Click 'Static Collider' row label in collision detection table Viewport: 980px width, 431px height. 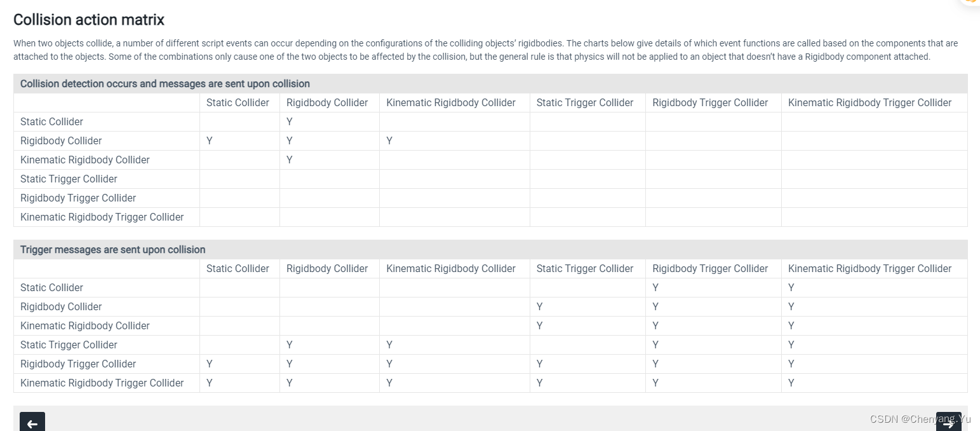[51, 122]
